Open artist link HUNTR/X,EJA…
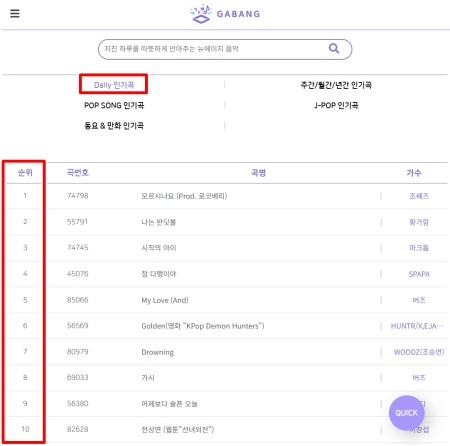Image resolution: width=450 pixels, height=446 pixels. click(x=417, y=326)
